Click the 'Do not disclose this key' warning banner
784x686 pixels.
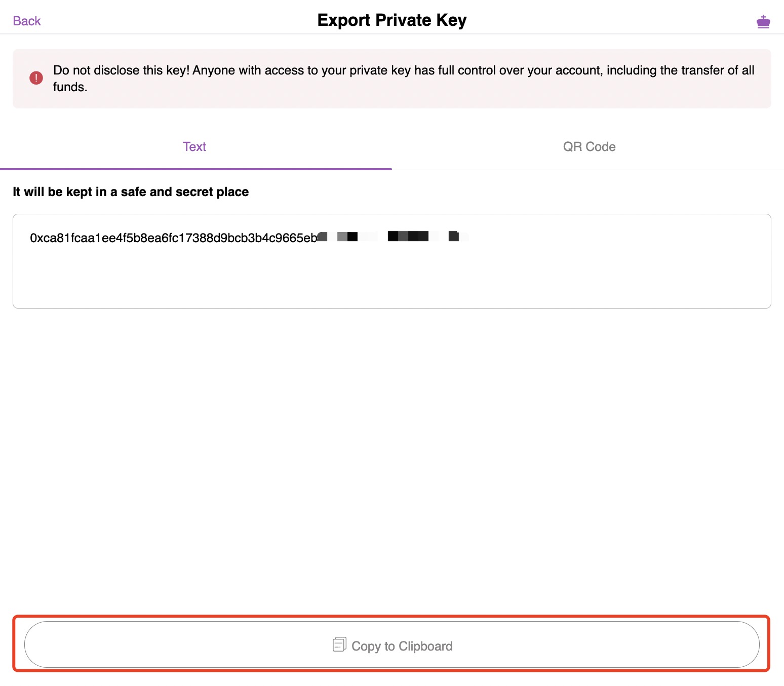pos(392,79)
